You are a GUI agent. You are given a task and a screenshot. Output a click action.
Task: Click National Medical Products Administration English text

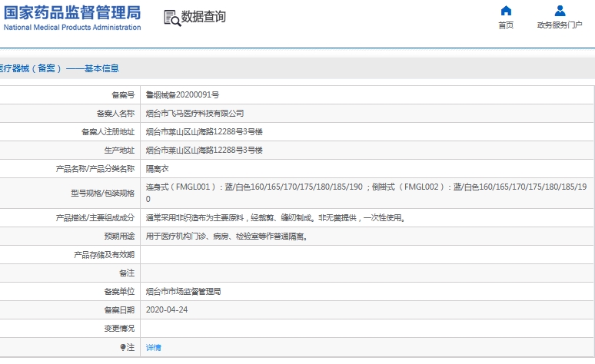click(72, 28)
